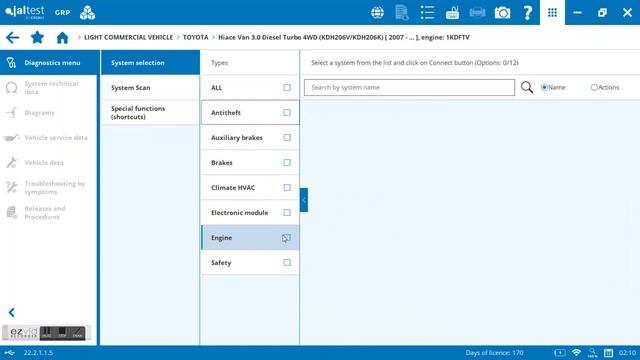Open Diagnostics menu
This screenshot has width=640, height=360.
49,62
